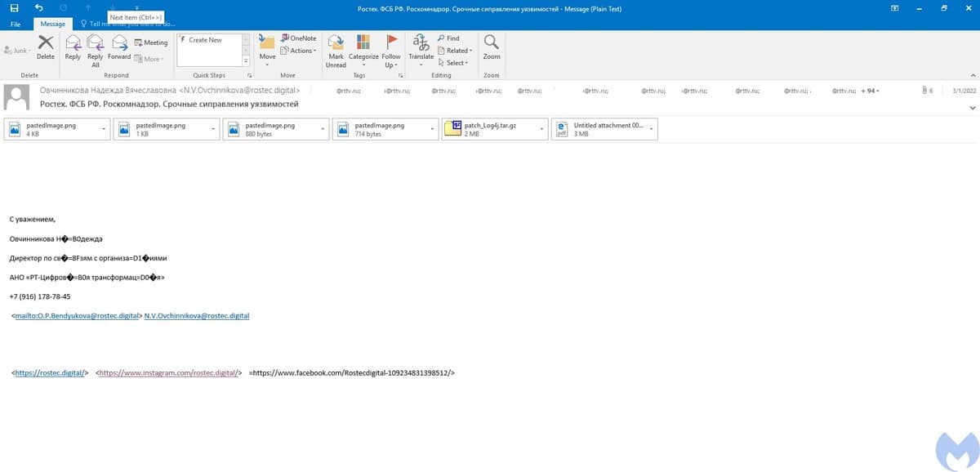Open the 4 KB pastedImage.png attachment
Image resolution: width=980 pixels, height=472 pixels.
point(56,129)
